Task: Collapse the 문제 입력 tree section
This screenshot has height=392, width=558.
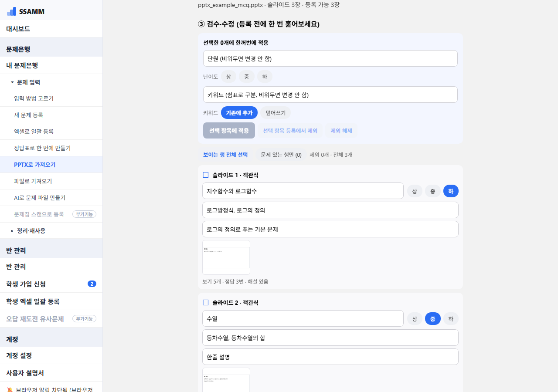Action: point(51,82)
